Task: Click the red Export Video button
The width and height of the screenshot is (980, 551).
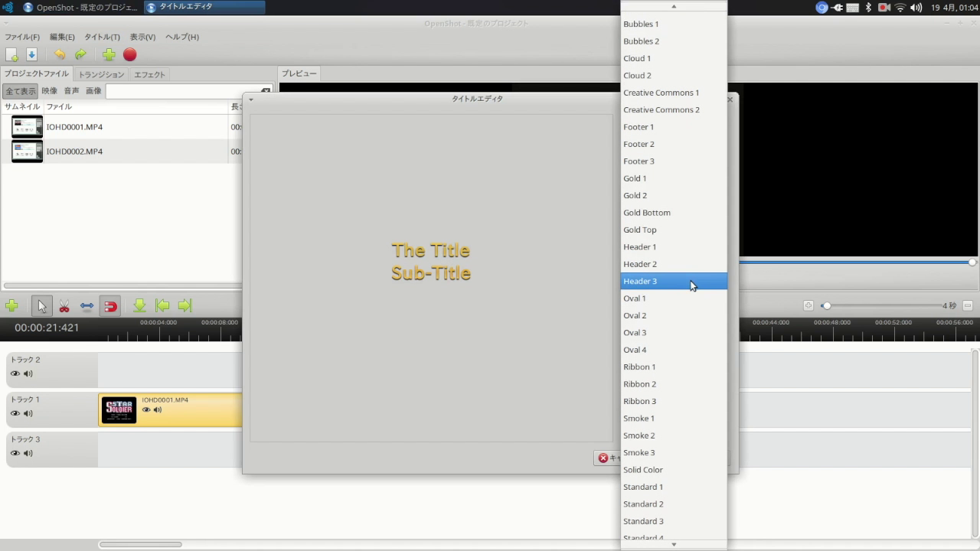Action: pos(130,54)
